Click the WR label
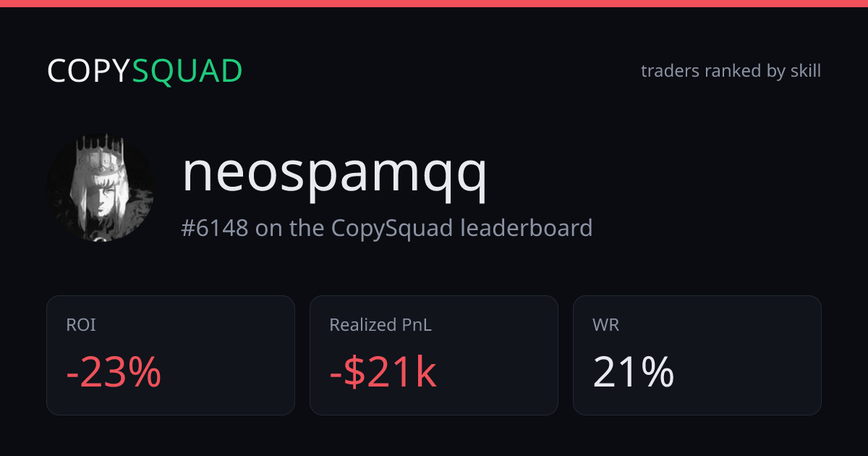This screenshot has width=868, height=456. (605, 325)
